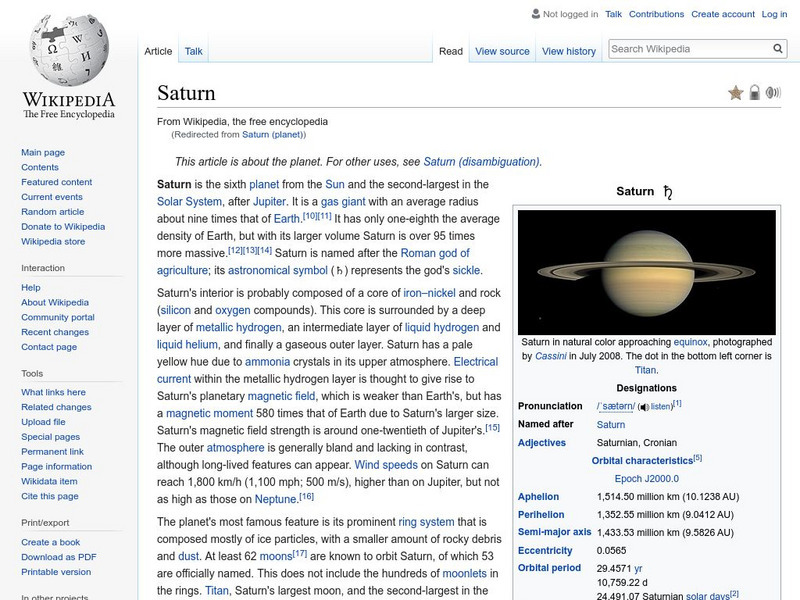The width and height of the screenshot is (800, 600).
Task: Select the View source tab
Action: tap(502, 51)
